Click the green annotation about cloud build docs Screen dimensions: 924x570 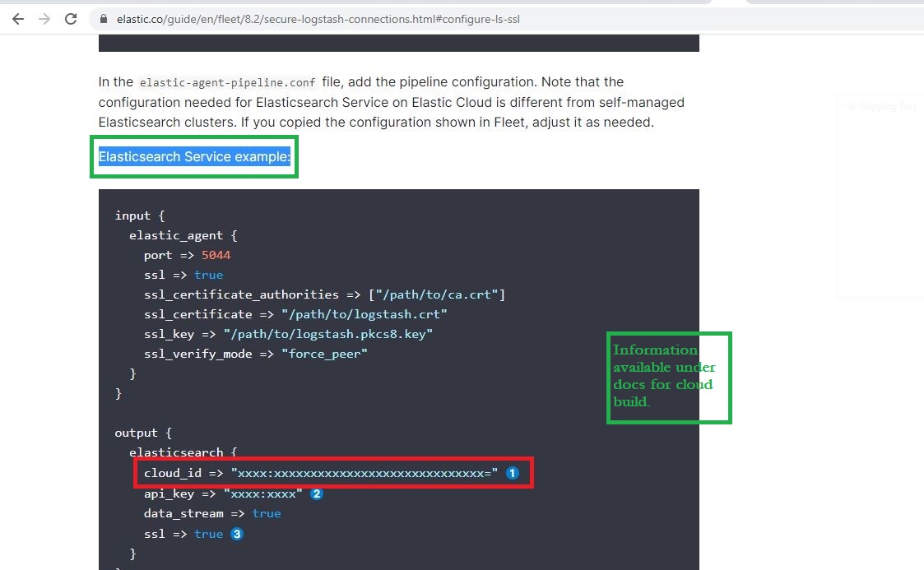pyautogui.click(x=668, y=377)
